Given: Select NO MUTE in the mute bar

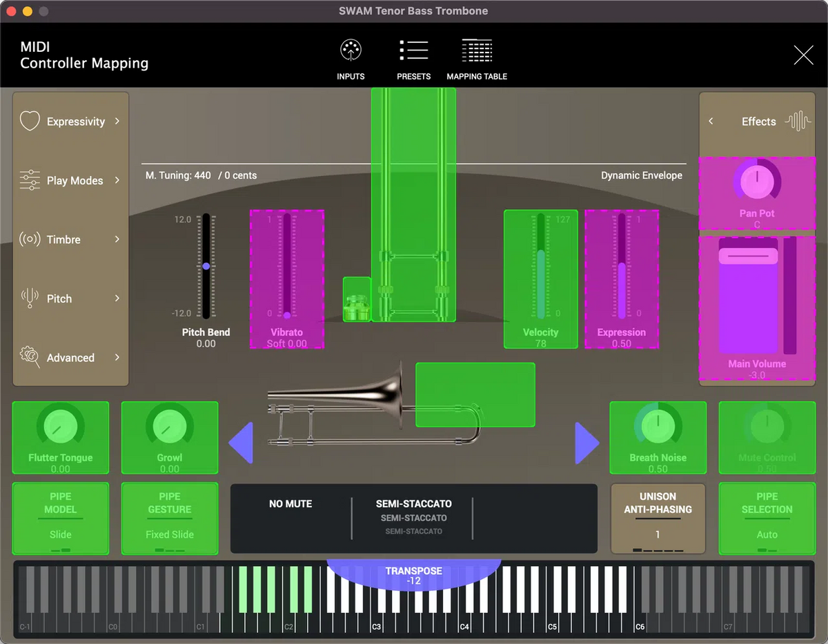Looking at the screenshot, I should click(x=290, y=504).
